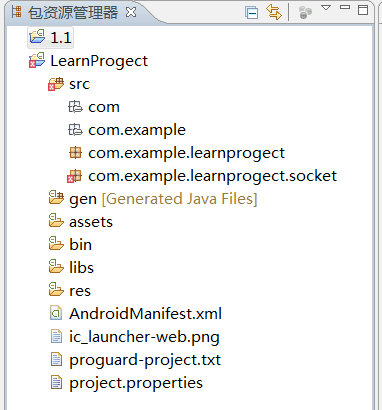Close the 包资源管理器 tab
The width and height of the screenshot is (382, 410).
(x=131, y=13)
